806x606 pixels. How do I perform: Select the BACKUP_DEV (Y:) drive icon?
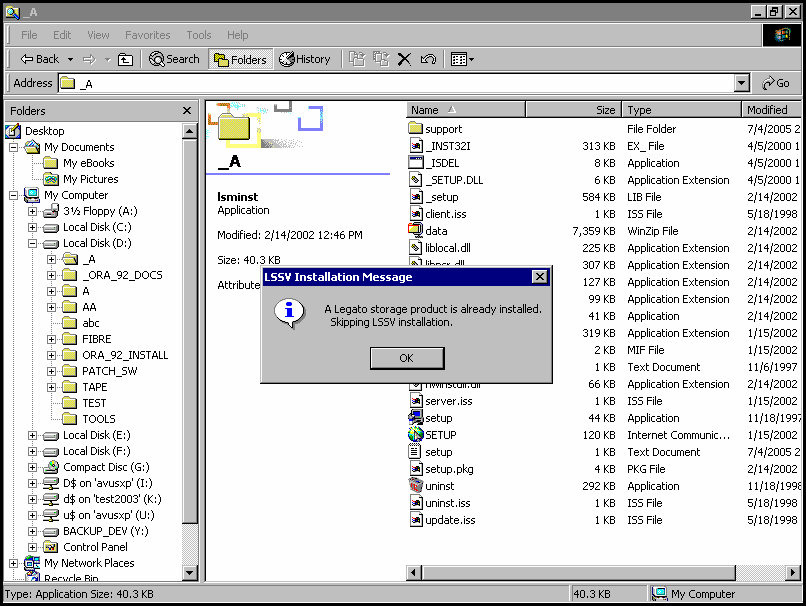click(x=51, y=531)
